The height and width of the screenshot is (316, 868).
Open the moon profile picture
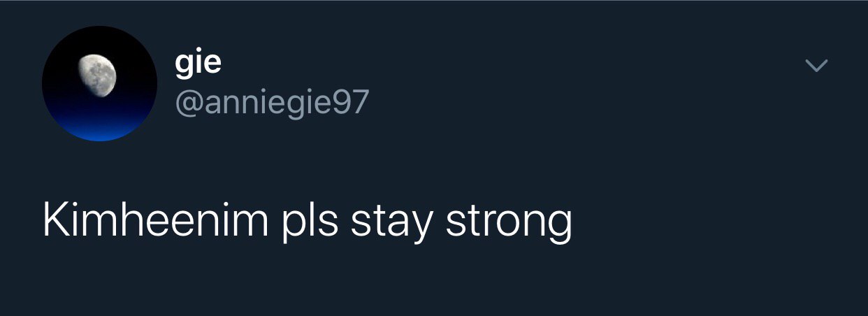tap(99, 84)
